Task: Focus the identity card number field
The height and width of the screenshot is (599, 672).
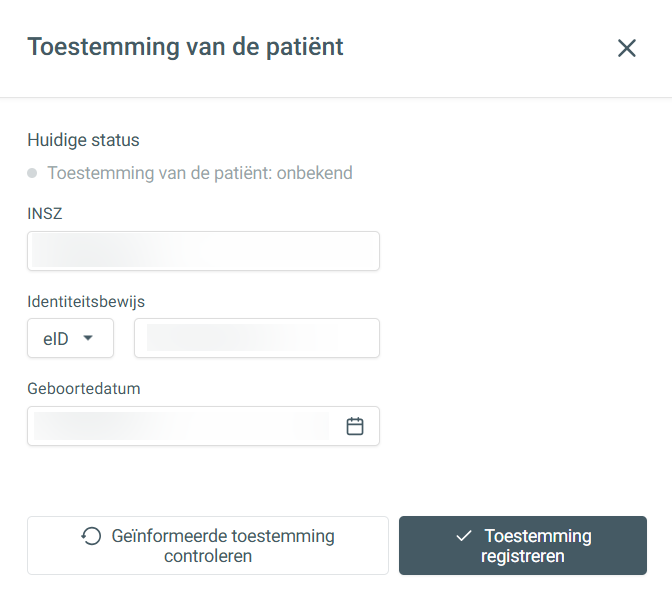Action: coord(257,338)
